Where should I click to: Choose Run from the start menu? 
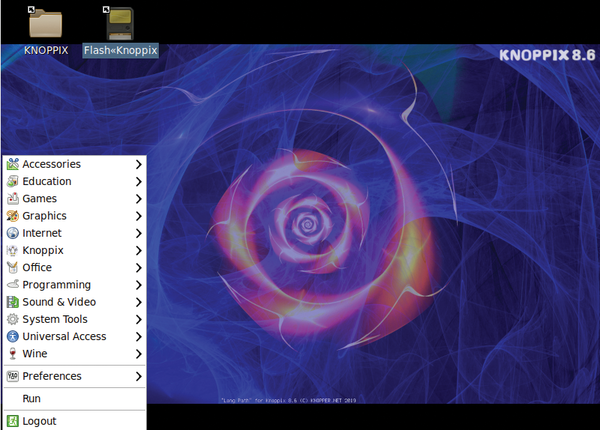[x=31, y=399]
